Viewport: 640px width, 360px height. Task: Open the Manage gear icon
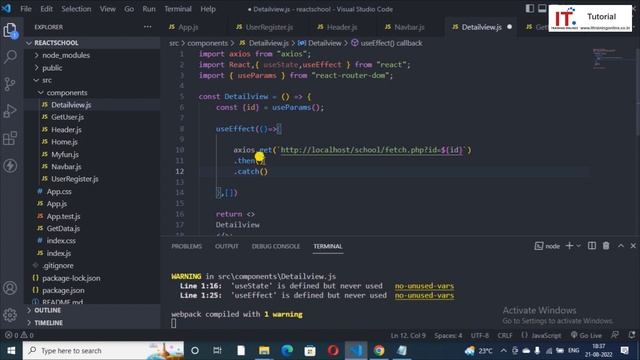[10, 315]
